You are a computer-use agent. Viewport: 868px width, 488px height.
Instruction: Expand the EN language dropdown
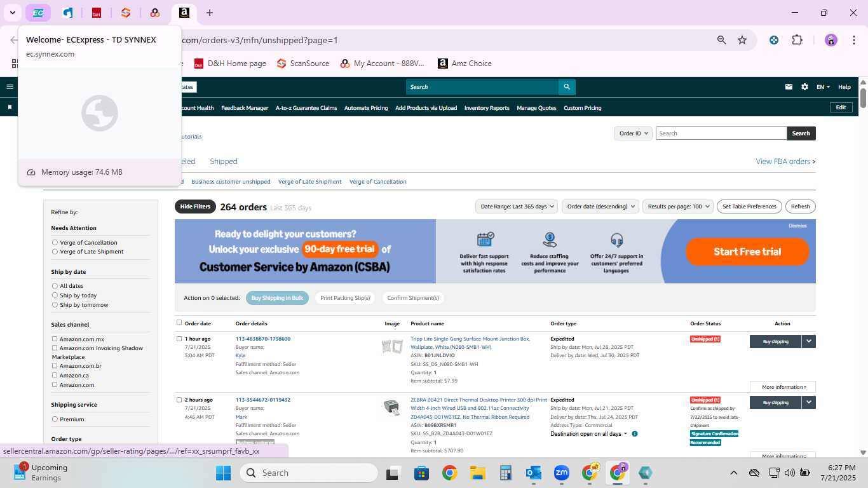(x=823, y=87)
